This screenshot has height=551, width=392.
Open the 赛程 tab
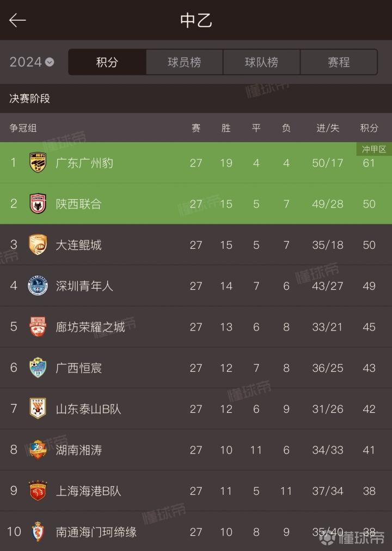339,62
